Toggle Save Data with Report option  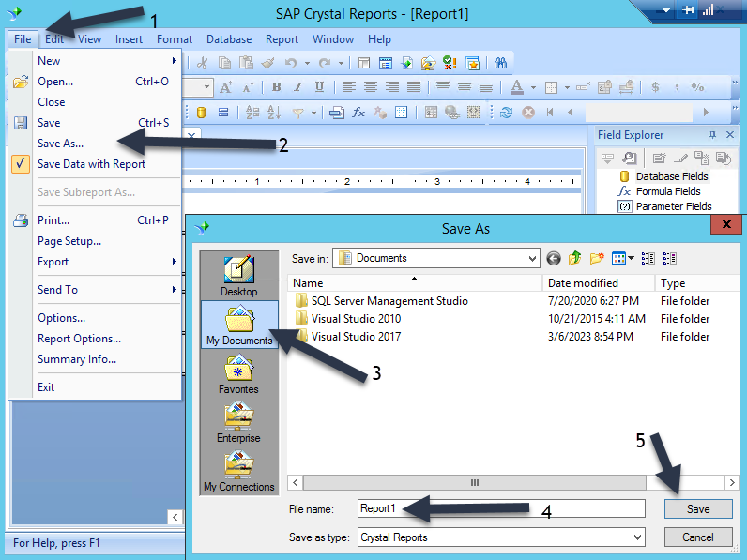click(91, 164)
